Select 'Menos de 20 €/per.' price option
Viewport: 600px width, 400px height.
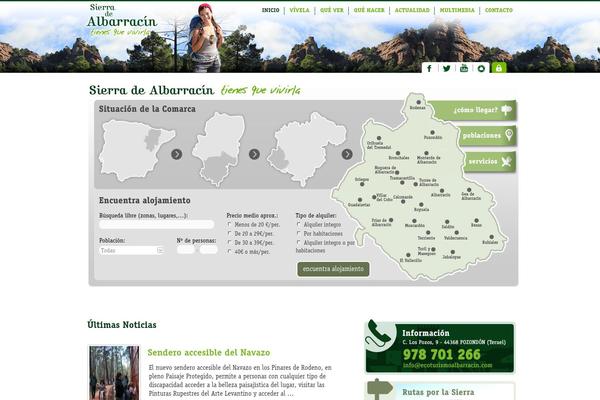click(230, 224)
